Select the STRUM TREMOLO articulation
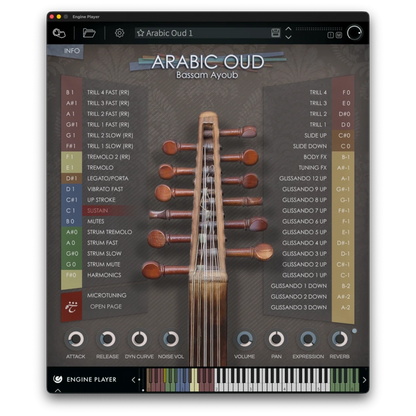 tap(109, 232)
